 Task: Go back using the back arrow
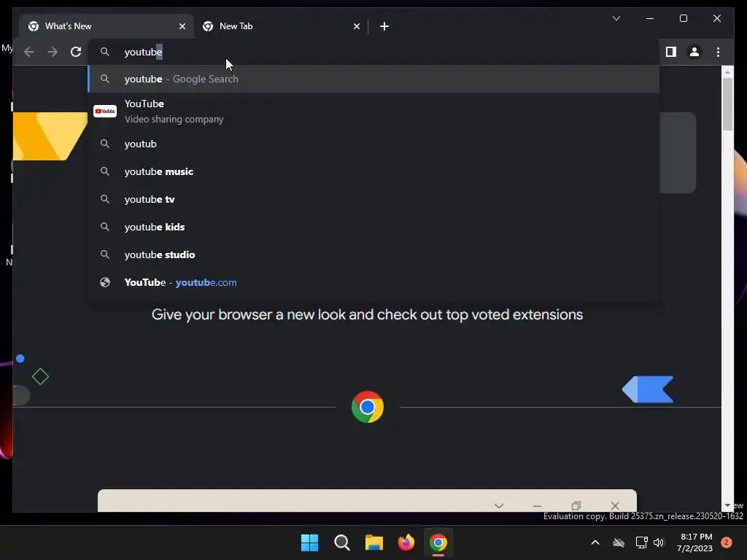coord(29,52)
